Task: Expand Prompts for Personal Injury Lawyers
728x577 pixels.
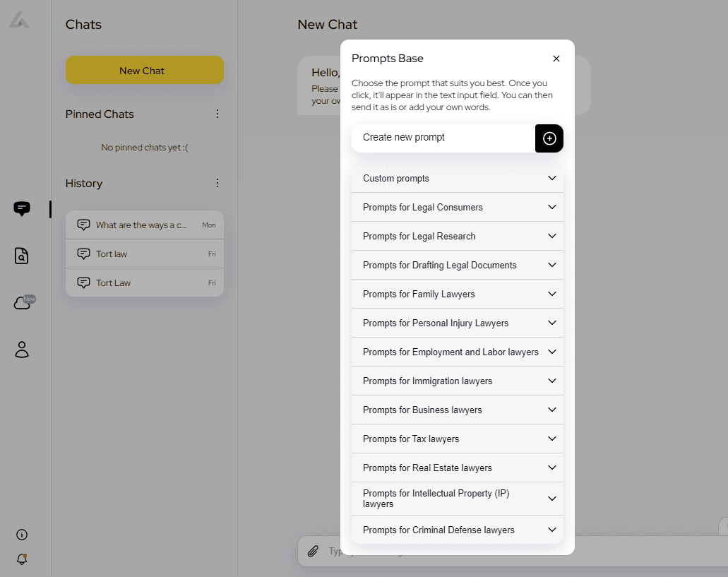Action: (x=458, y=323)
